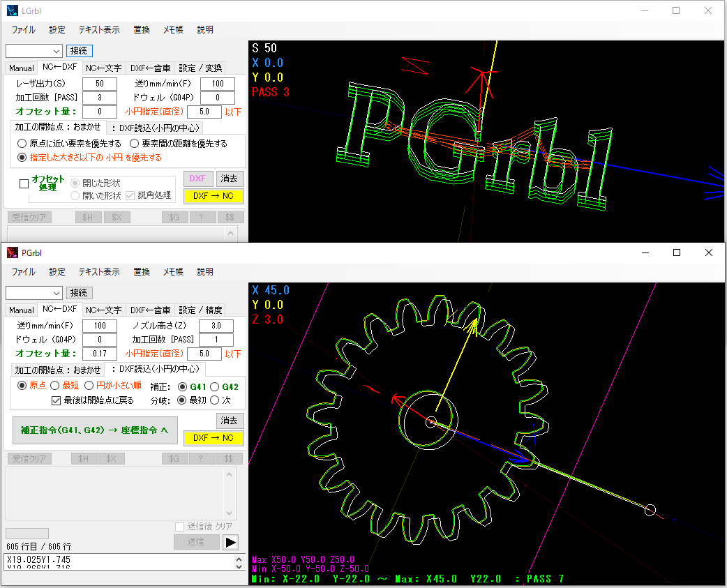The image size is (727, 588).
Task: Click yellow DXF → NC button in PGrbl
Action: pyautogui.click(x=213, y=438)
